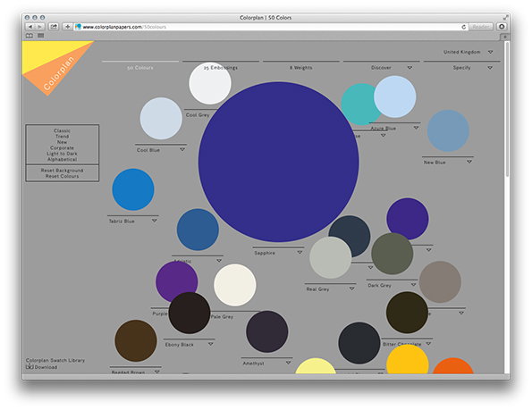Select the Cool Blue colour circle
This screenshot has height=410, width=532.
pos(161,119)
